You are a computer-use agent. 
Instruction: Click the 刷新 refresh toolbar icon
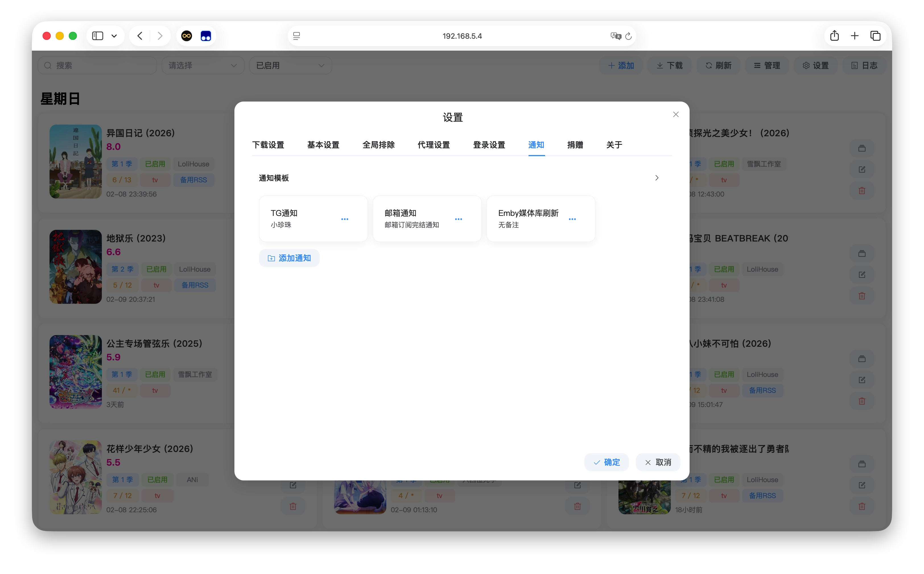coord(718,65)
